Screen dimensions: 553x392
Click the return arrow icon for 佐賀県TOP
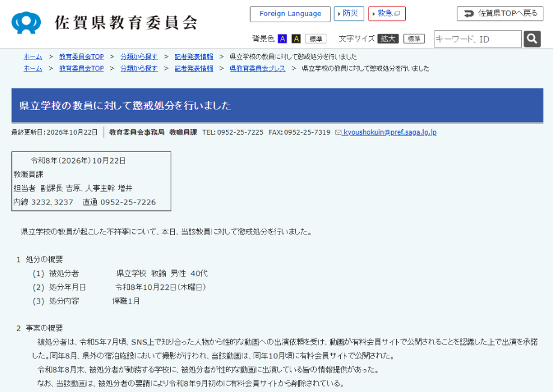469,14
